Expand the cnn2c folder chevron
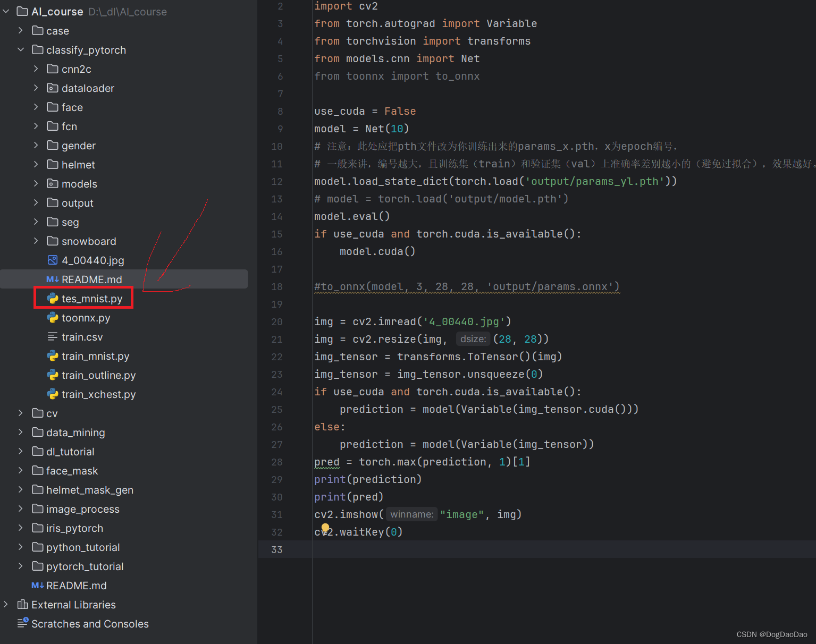This screenshot has width=816, height=644. coord(36,69)
